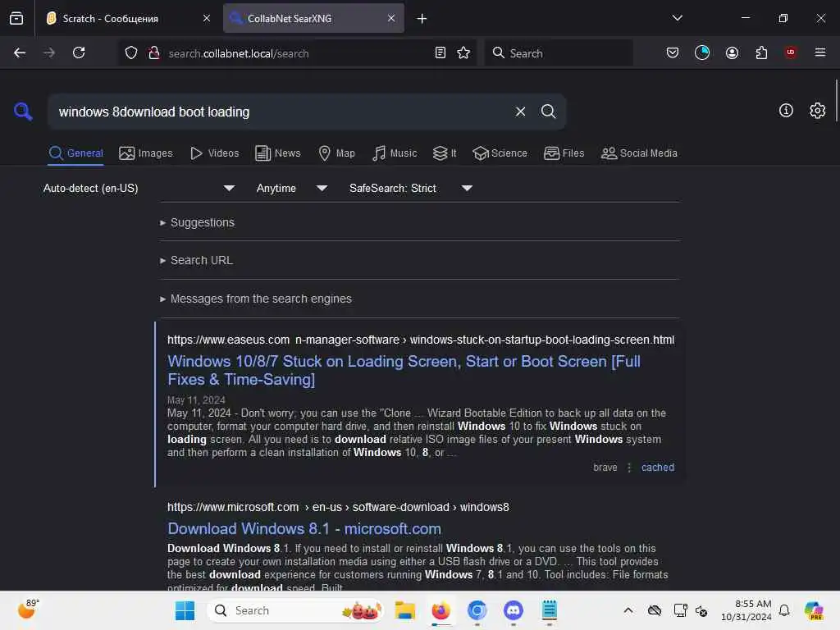Reload the page with the refresh icon
This screenshot has height=630, width=840.
point(79,52)
